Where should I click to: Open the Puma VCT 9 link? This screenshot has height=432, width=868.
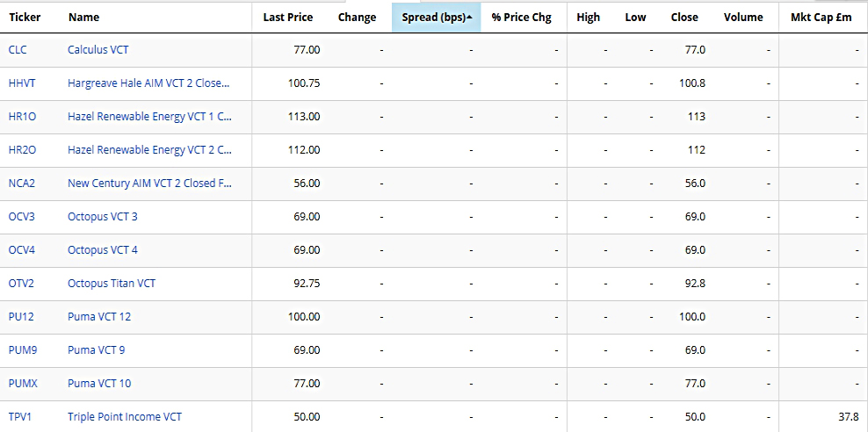(x=97, y=349)
